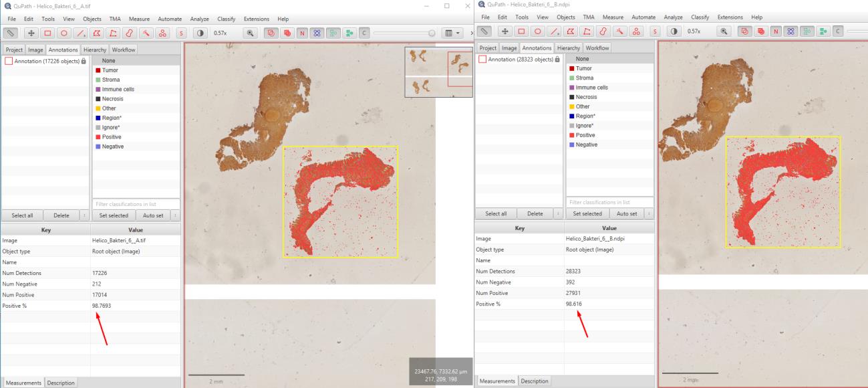Toggle show names (N) in left toolbar
Screen dimensions: 868x388
[x=303, y=32]
